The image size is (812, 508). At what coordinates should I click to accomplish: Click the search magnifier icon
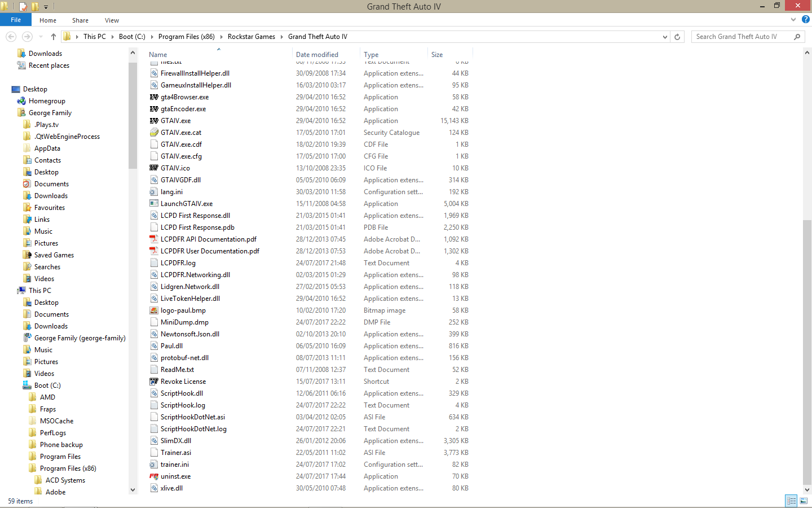pyautogui.click(x=797, y=37)
